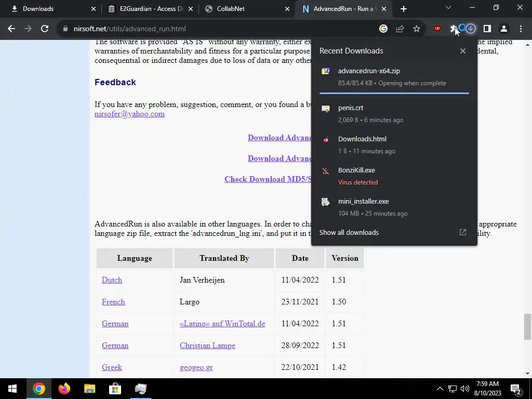Click the BonziKill.exe blocked icon
This screenshot has height=399, width=532.
coord(326,170)
